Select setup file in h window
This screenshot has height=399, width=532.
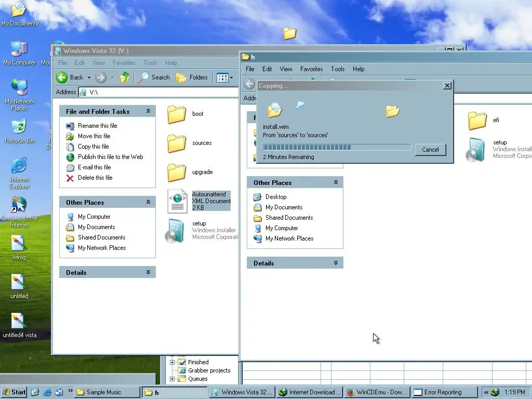pos(498,149)
